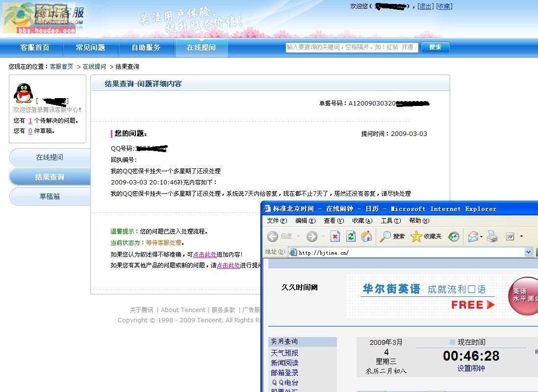Click the 结果查询 sidebar button

point(50,177)
